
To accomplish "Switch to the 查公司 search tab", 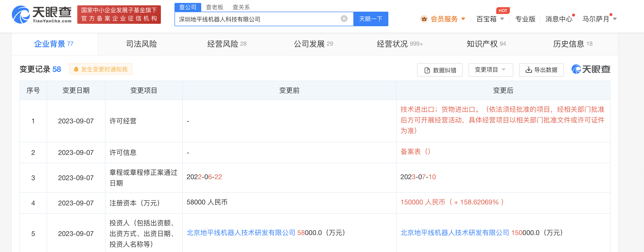I will [x=188, y=7].
